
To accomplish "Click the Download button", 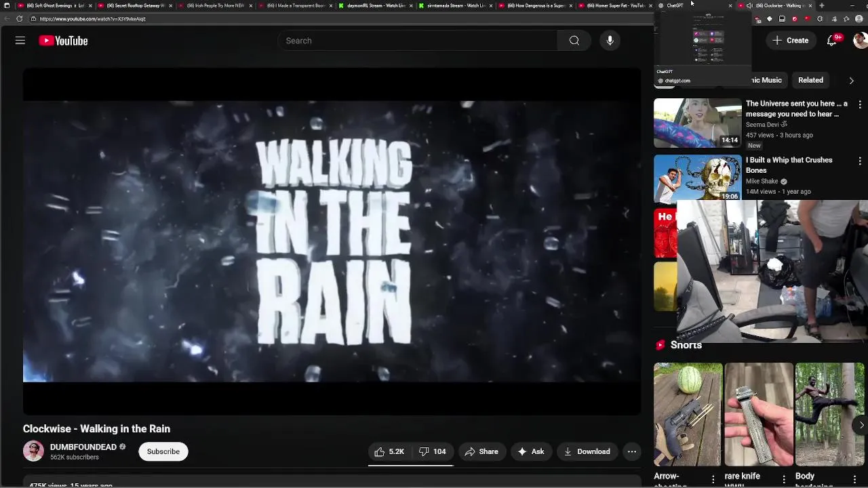I will point(587,451).
